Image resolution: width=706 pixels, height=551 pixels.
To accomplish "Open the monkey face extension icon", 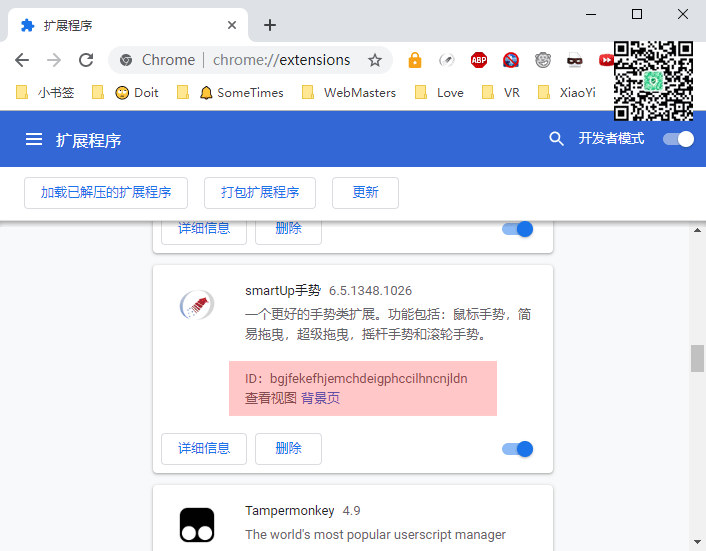I will (543, 60).
